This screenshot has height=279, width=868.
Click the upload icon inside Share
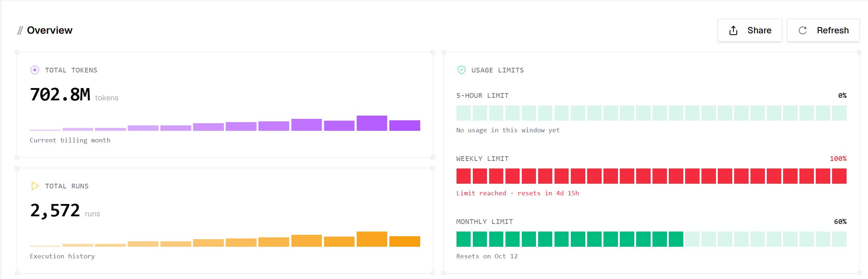733,30
